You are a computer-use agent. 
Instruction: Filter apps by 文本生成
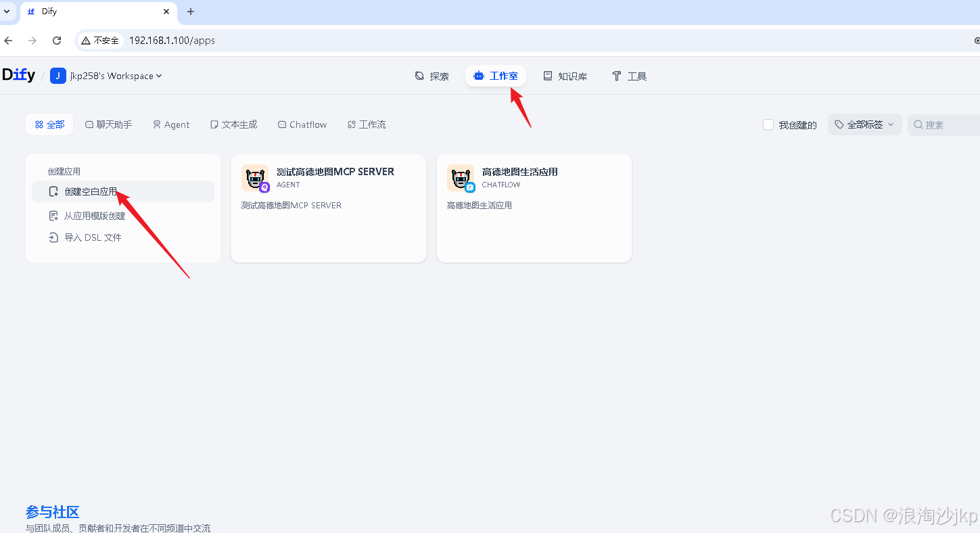[233, 124]
